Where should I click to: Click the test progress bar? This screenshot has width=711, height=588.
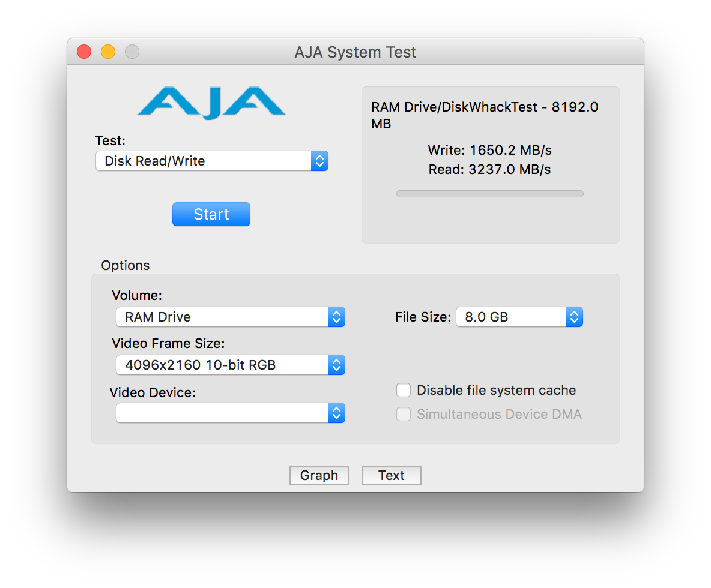(x=490, y=194)
